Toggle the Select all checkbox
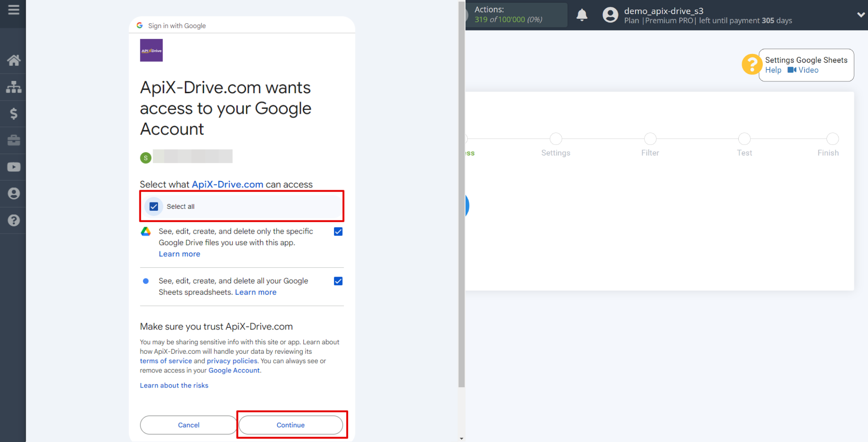 pyautogui.click(x=154, y=207)
